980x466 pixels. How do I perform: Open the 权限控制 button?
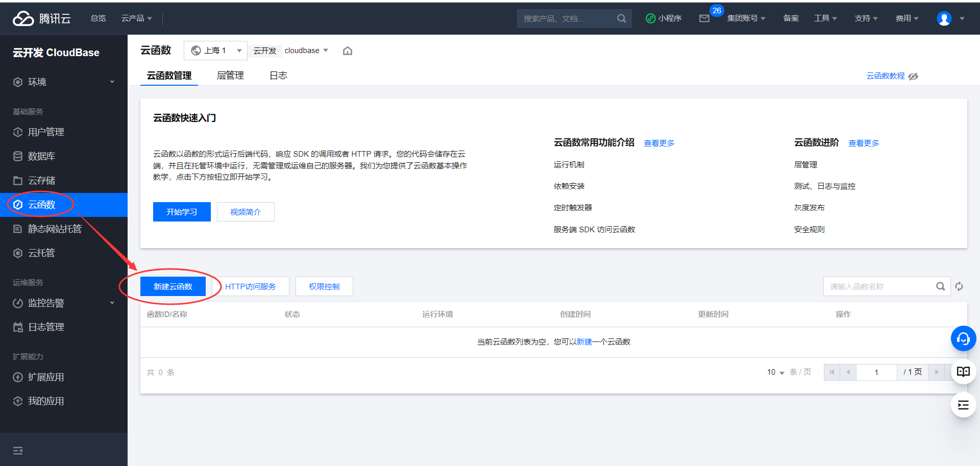tap(324, 286)
